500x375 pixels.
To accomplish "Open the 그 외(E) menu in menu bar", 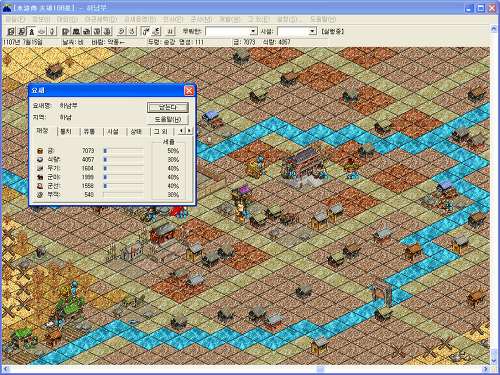I will coord(259,19).
